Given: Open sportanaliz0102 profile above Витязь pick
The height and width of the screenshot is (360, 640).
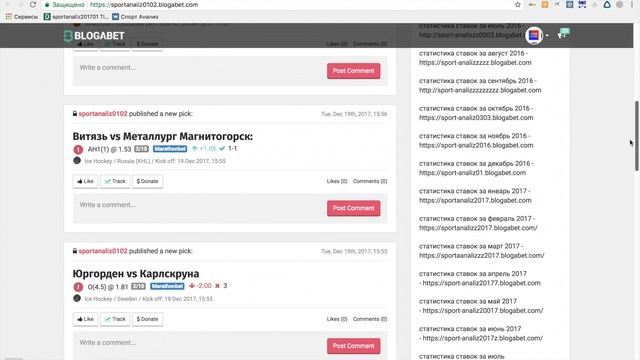Looking at the screenshot, I should [103, 114].
